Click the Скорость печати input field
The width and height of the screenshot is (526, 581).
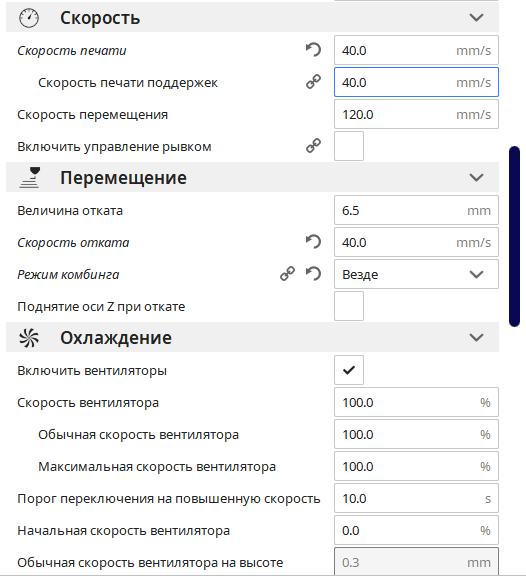[416, 50]
